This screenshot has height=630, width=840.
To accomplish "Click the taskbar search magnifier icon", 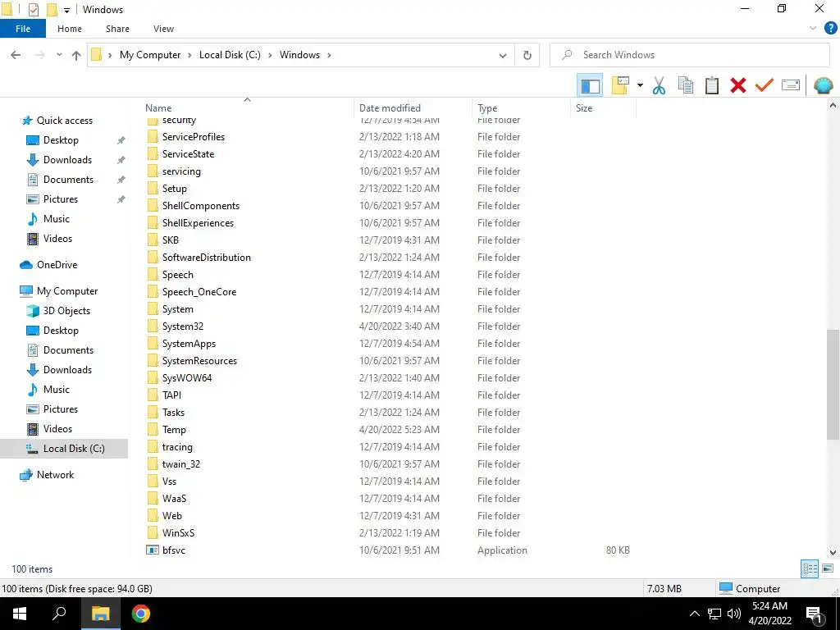I will pyautogui.click(x=59, y=614).
